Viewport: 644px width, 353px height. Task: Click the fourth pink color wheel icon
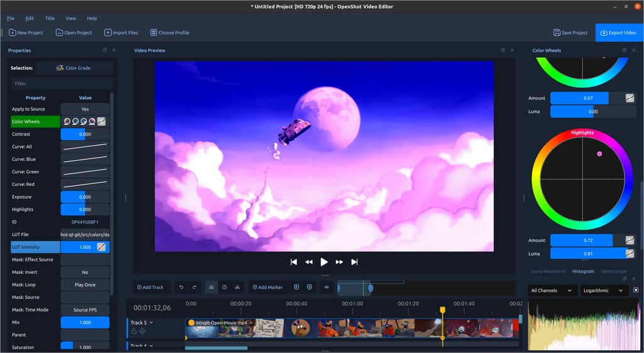[92, 122]
